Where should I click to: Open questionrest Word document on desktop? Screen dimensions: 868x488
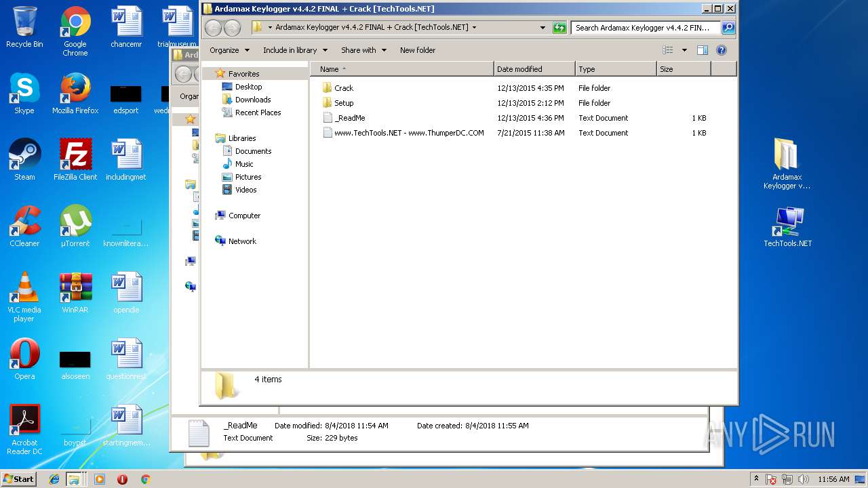(x=126, y=359)
